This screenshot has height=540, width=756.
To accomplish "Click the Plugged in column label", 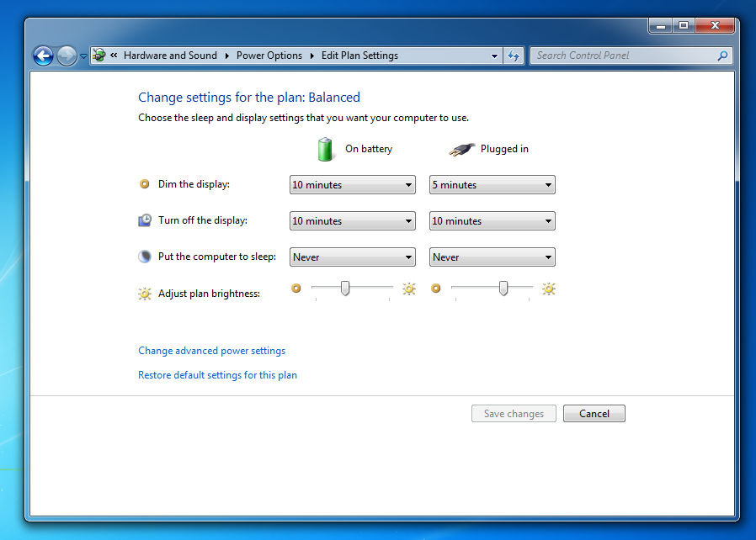I will point(504,149).
